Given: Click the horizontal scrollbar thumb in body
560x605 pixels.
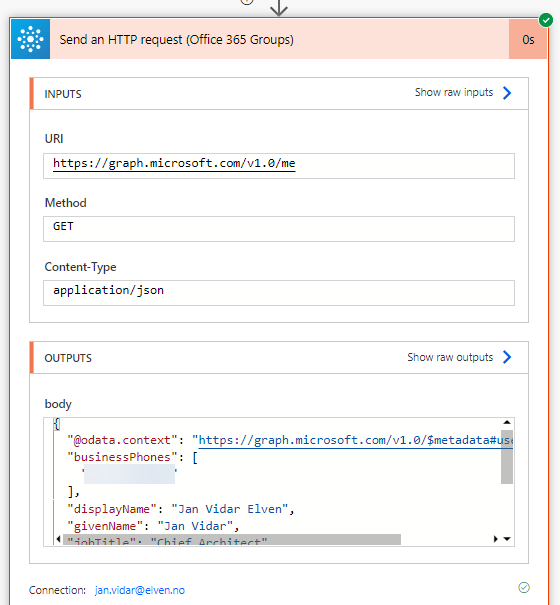Looking at the screenshot, I should pyautogui.click(x=232, y=539).
